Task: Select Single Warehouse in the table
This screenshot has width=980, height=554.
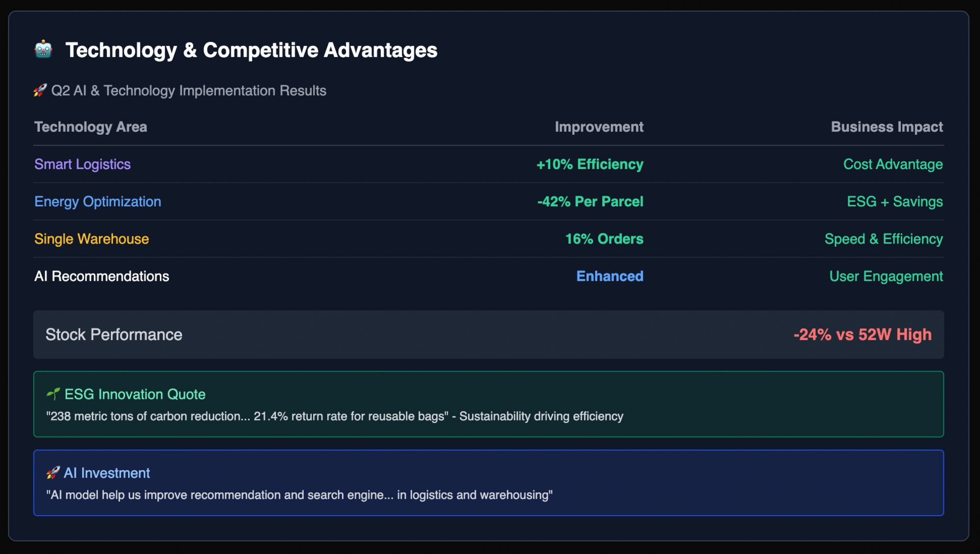Action: (x=91, y=239)
